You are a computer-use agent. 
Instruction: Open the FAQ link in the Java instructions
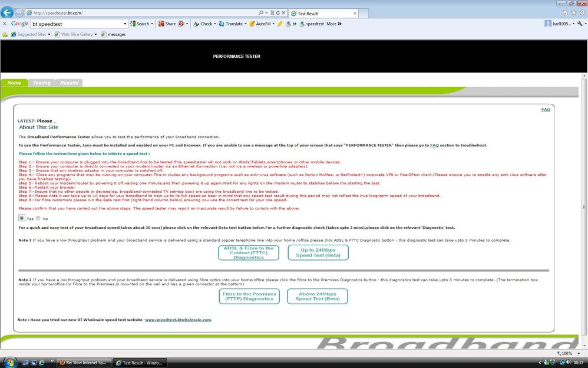pos(434,145)
